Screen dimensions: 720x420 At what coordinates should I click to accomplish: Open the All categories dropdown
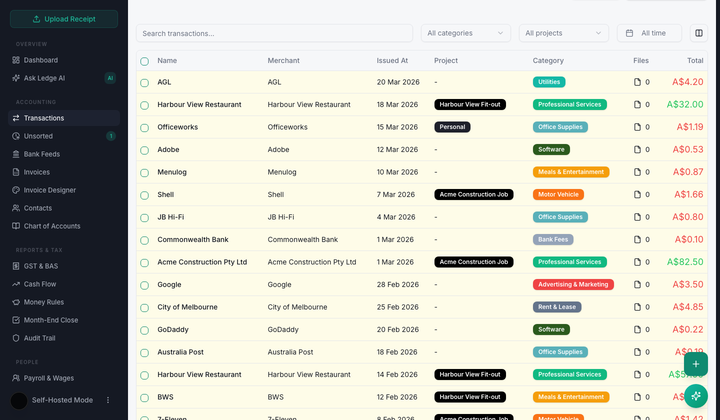(465, 33)
